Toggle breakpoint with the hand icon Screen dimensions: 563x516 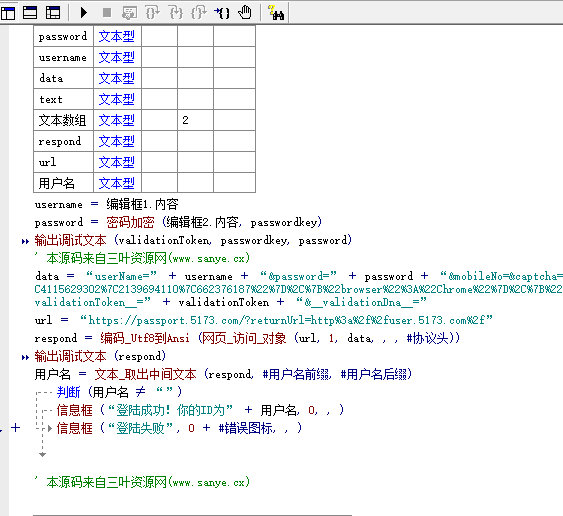[245, 13]
